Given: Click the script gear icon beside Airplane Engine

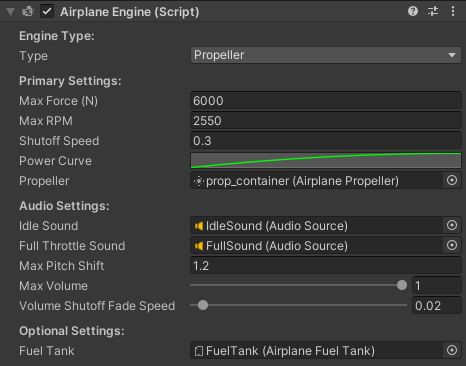Looking at the screenshot, I should point(28,12).
